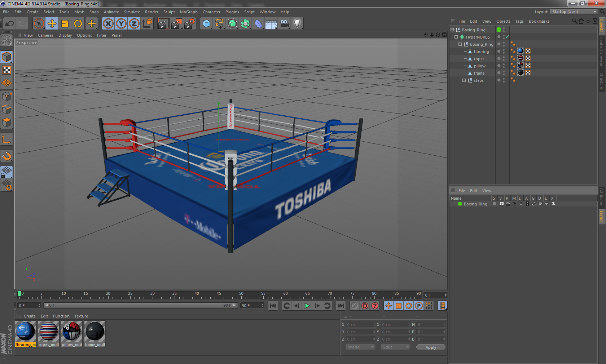This screenshot has width=606, height=364.
Task: Toggle visibility dots of frame object
Action: [504, 73]
